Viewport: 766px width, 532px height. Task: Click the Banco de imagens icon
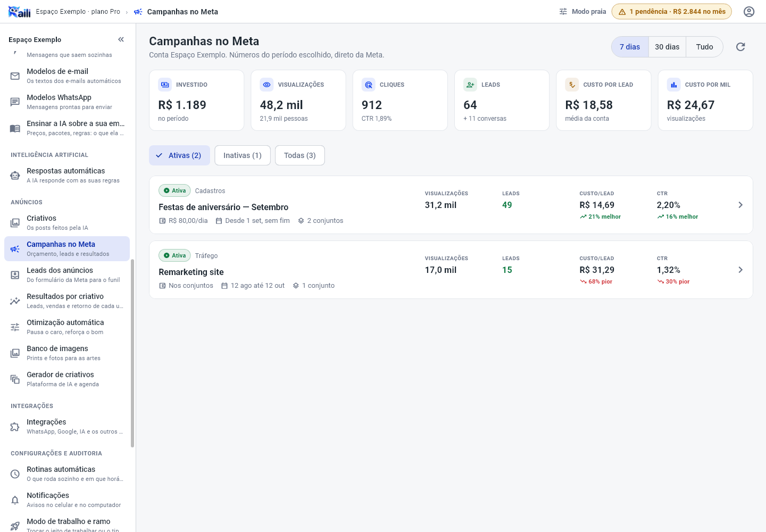tap(15, 353)
